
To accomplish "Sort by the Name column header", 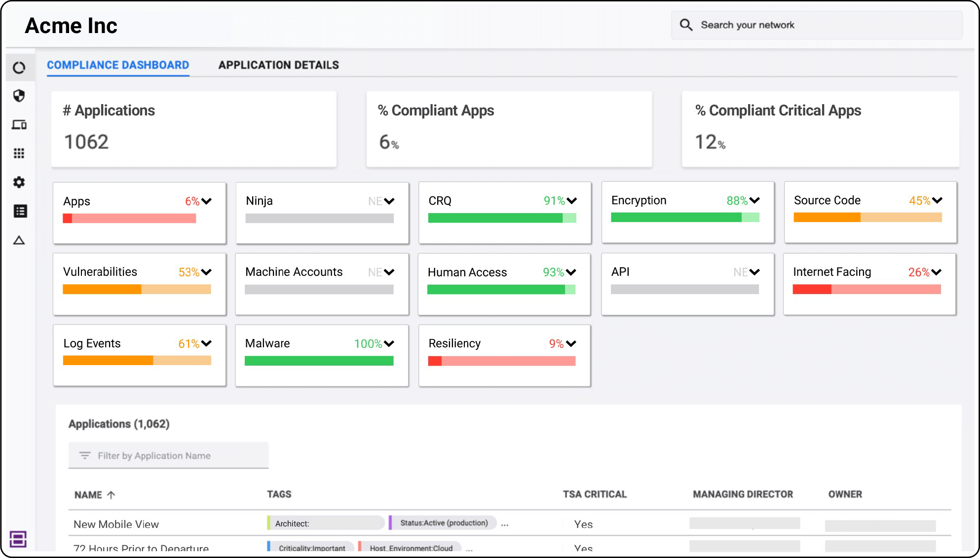I will (88, 495).
